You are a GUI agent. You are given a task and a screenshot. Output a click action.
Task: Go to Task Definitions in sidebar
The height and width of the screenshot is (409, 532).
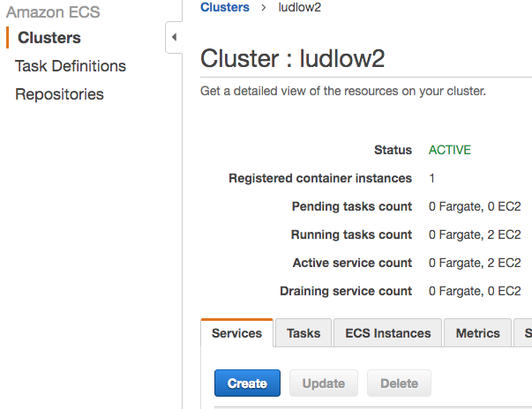click(71, 66)
